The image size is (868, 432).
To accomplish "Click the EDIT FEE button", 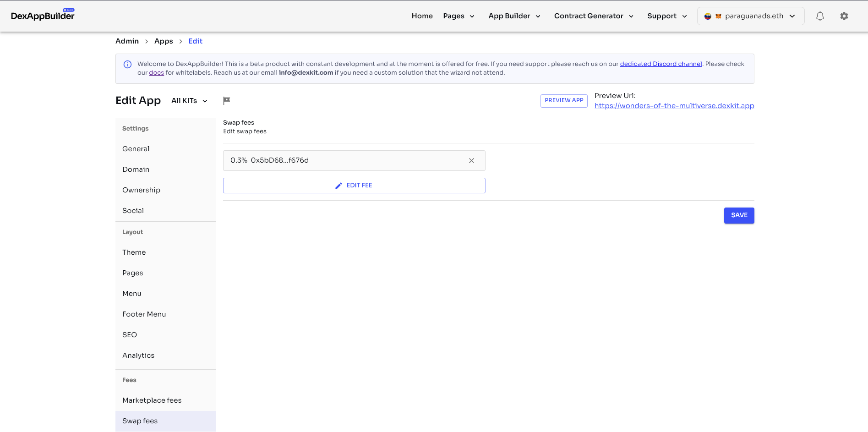I will click(x=354, y=186).
